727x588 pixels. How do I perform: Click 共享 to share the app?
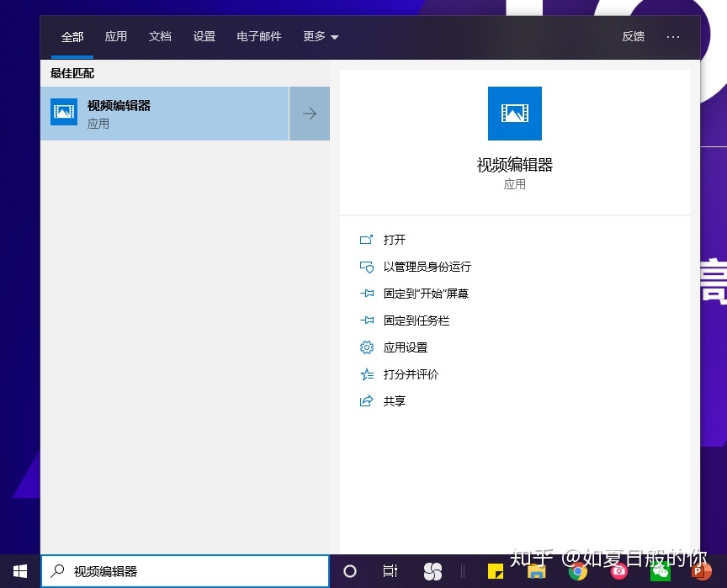(394, 400)
